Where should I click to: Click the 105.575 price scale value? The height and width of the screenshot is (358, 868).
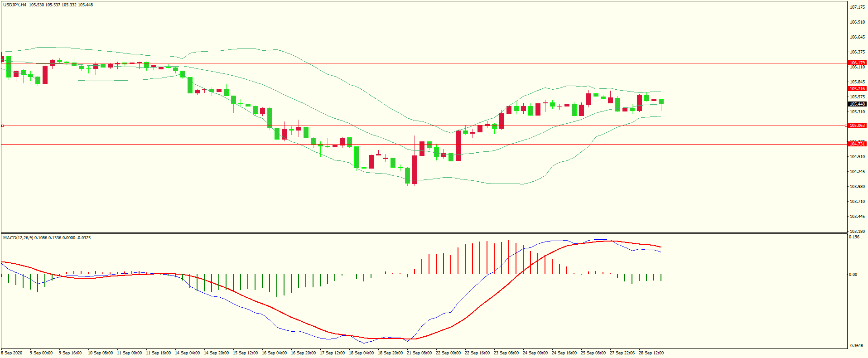pyautogui.click(x=857, y=97)
